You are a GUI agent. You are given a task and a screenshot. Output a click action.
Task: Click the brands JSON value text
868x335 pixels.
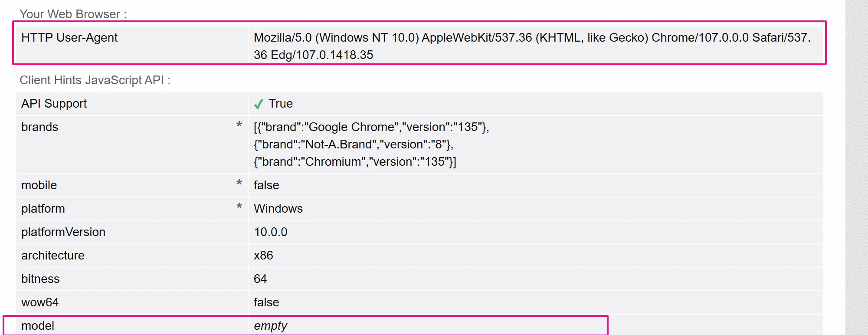pos(371,145)
